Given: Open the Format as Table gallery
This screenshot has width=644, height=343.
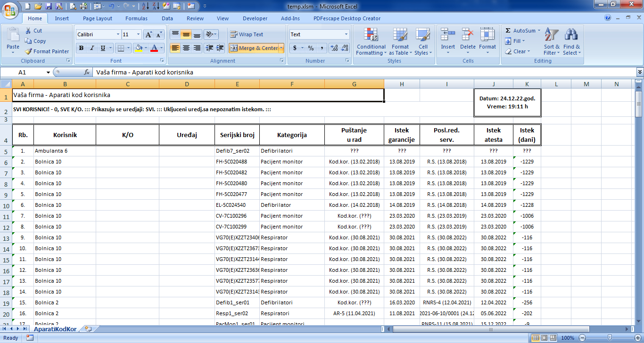Looking at the screenshot, I should [400, 41].
